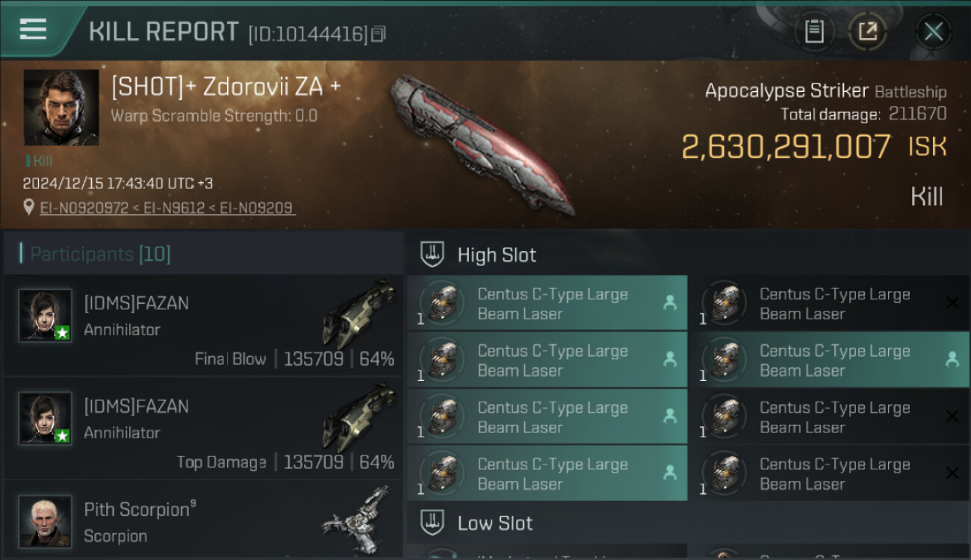
Task: Select first Centus C-Type Beam Laser
Action: coord(547,303)
